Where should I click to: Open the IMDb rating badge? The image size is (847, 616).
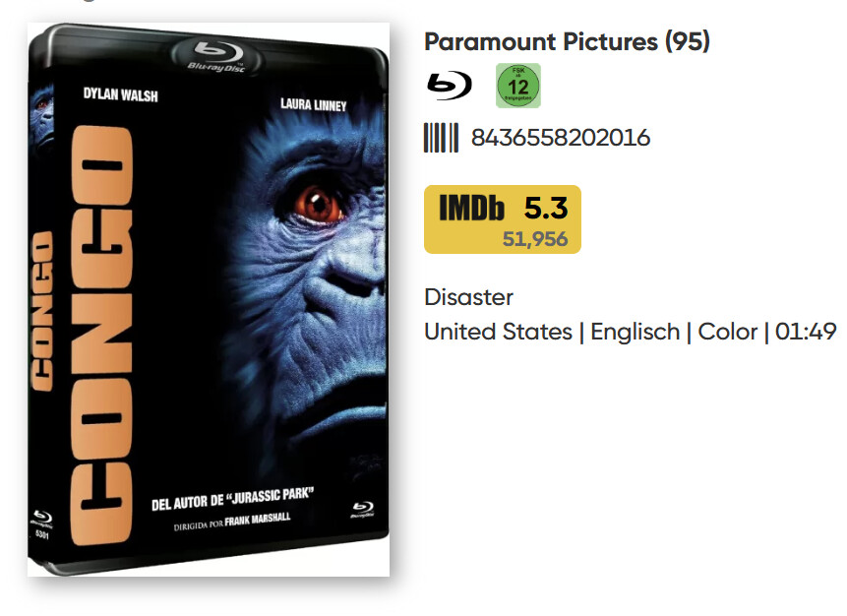503,219
